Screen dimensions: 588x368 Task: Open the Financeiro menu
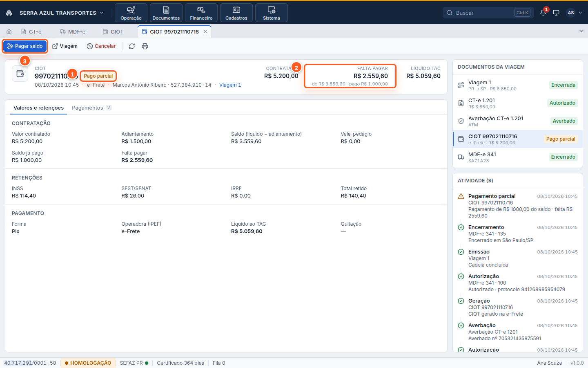tap(201, 13)
